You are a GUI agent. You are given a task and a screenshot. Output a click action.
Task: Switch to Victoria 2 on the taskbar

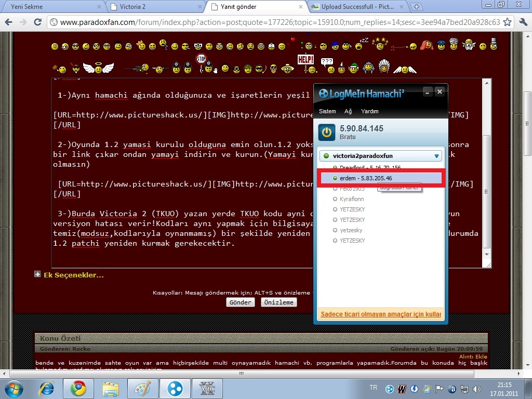click(207, 389)
